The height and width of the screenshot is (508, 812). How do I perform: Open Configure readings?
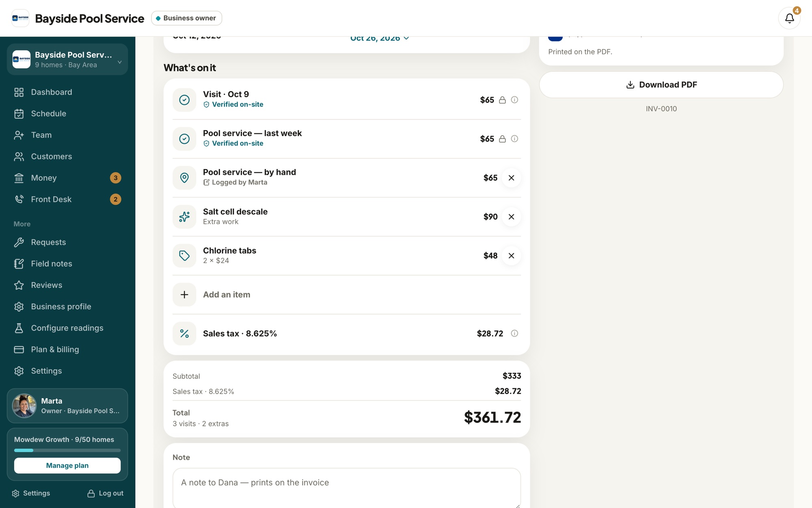67,328
